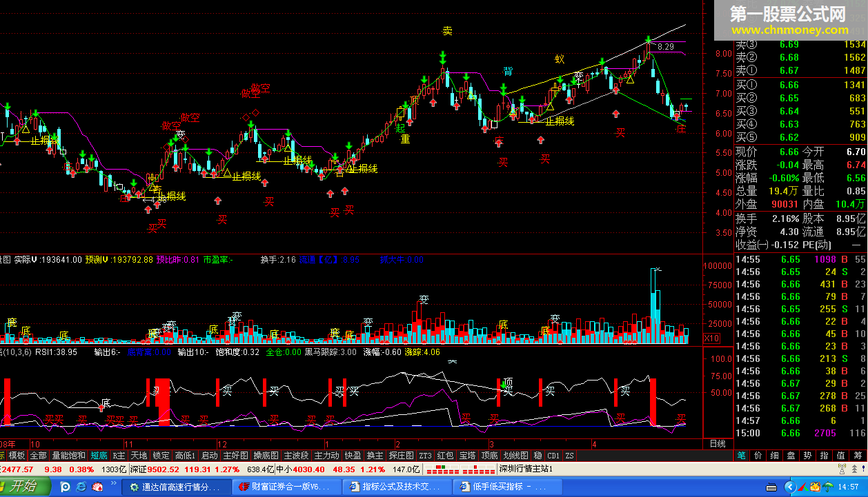Click the antenna connection icon in status bar

point(842,469)
